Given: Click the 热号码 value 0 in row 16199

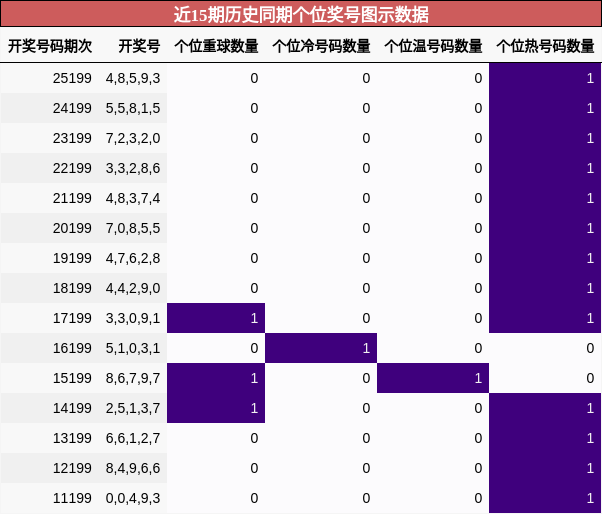Looking at the screenshot, I should pyautogui.click(x=590, y=348).
